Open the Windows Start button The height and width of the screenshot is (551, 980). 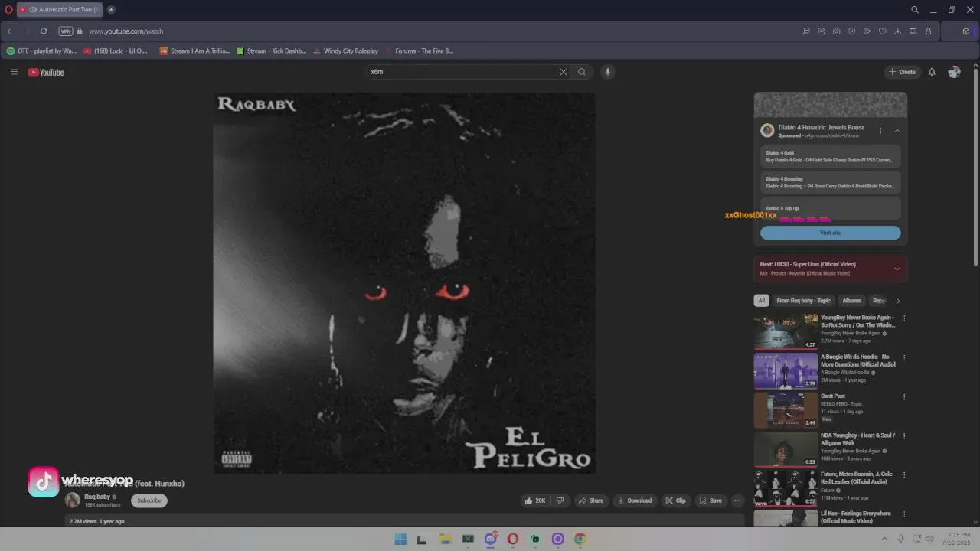coord(400,539)
